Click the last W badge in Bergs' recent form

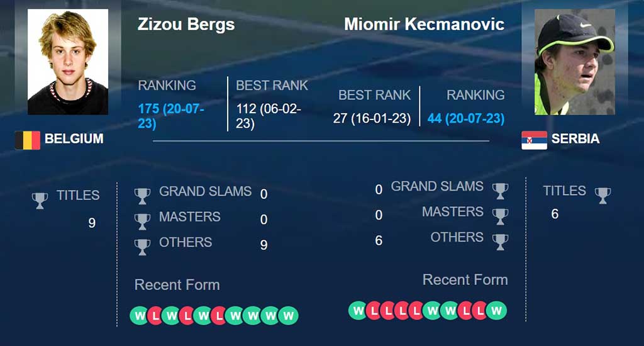pos(288,316)
